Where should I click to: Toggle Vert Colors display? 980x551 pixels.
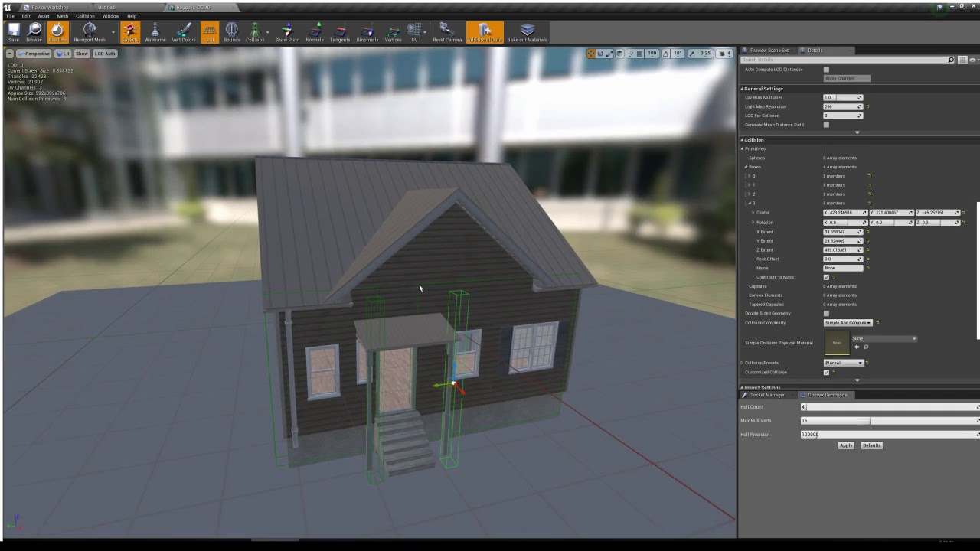coord(184,32)
